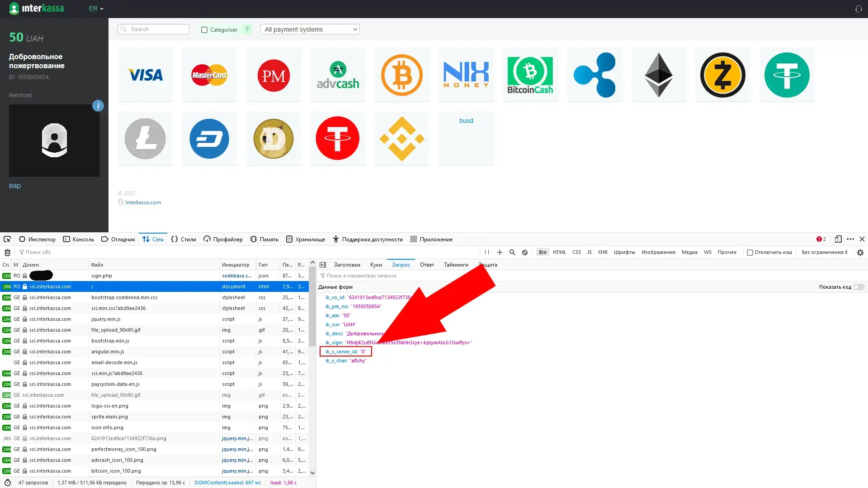Click the merchant info icon

coord(98,106)
